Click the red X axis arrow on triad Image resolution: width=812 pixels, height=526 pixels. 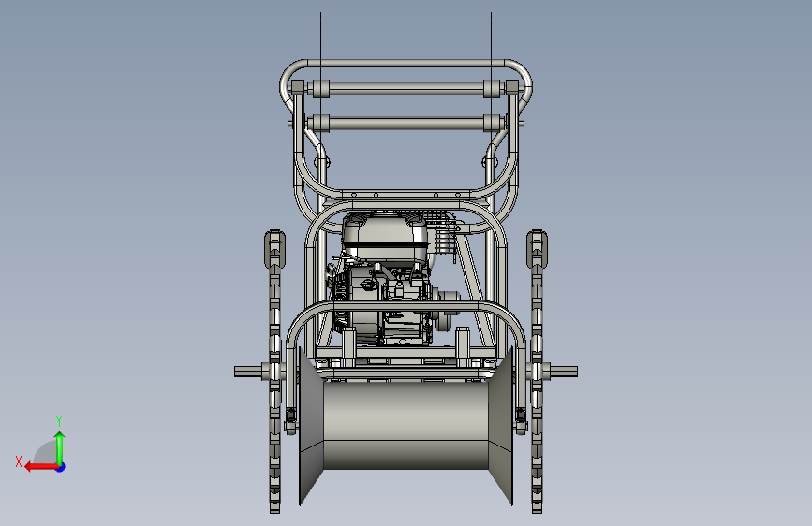(40, 467)
